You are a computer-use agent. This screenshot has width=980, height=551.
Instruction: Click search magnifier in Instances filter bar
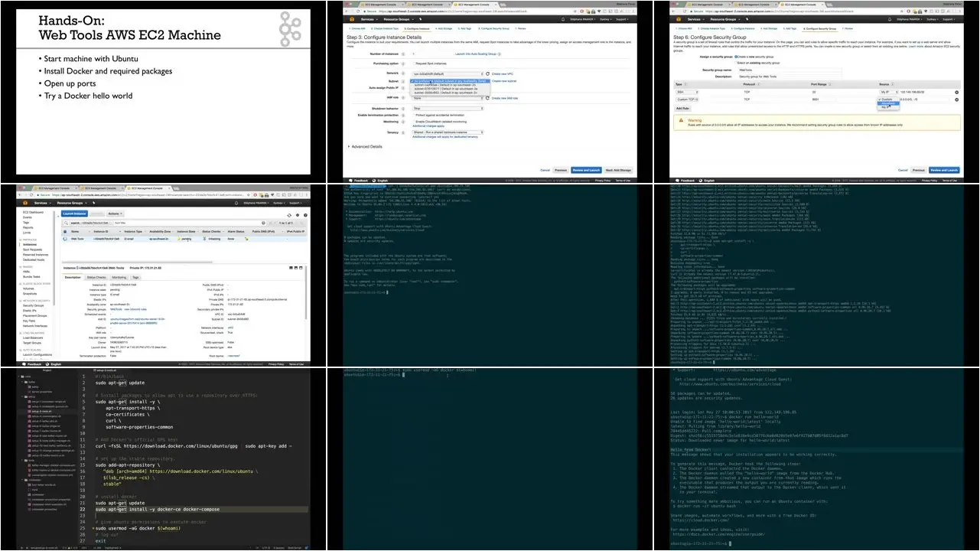click(x=66, y=221)
